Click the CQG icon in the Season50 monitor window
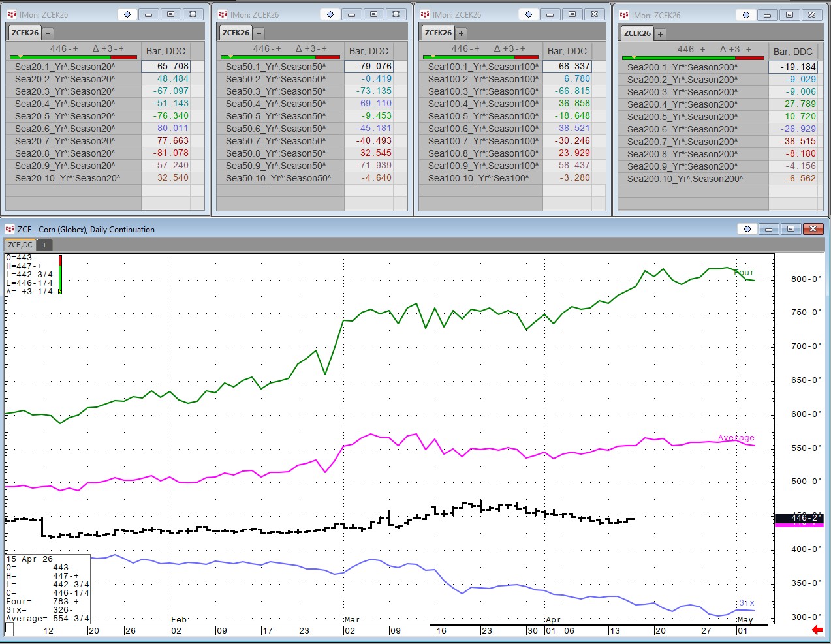831x644 pixels. 223,14
